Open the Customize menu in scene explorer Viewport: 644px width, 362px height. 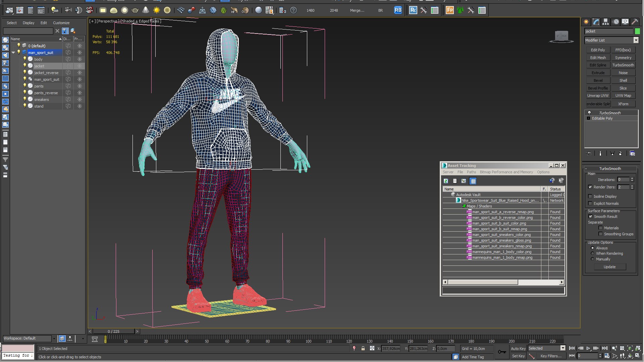pyautogui.click(x=61, y=23)
